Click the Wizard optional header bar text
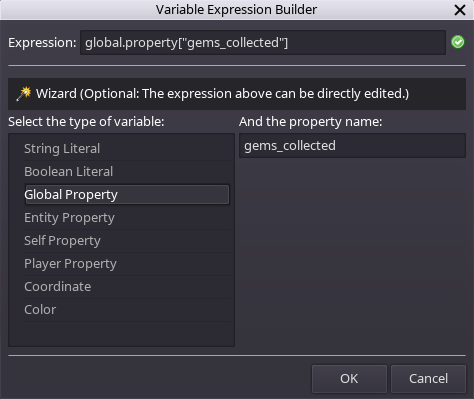The height and width of the screenshot is (399, 474). [x=222, y=94]
